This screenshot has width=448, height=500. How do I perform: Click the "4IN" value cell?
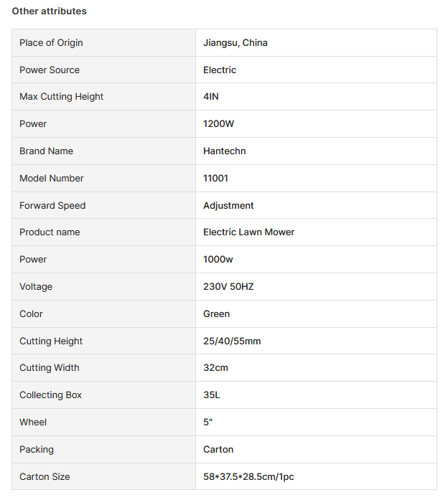point(211,97)
